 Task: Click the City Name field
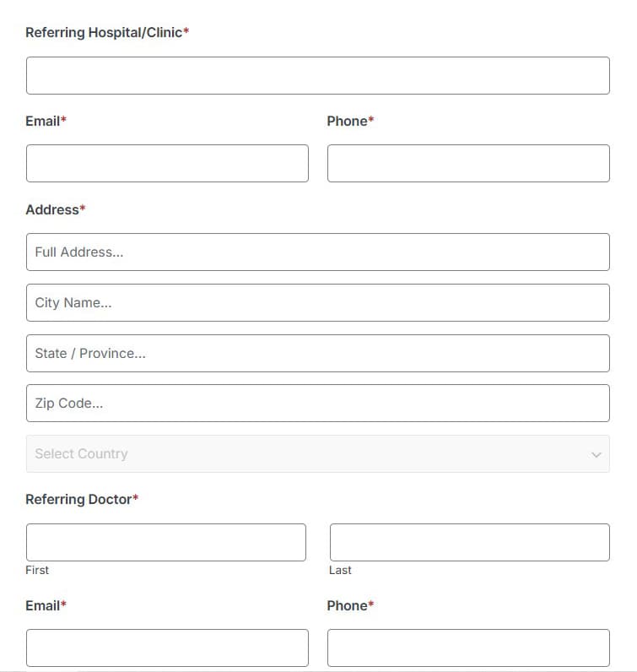point(318,302)
